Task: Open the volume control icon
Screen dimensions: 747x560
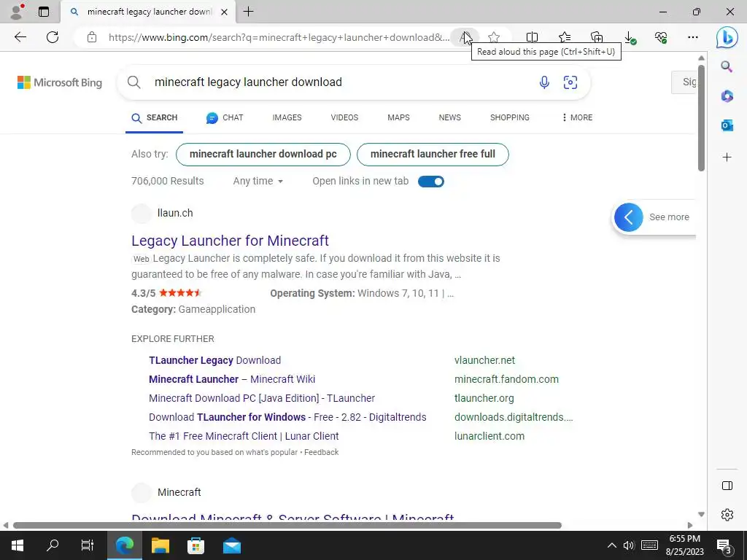Action: click(x=629, y=545)
